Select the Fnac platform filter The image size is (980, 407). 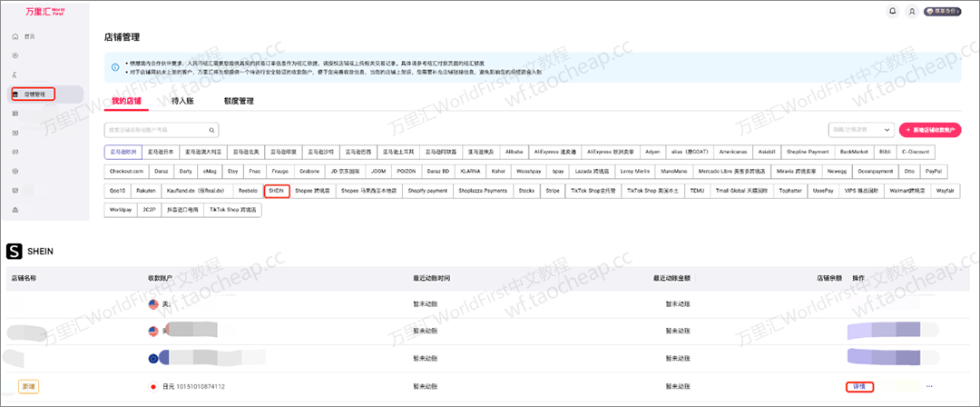pos(254,171)
